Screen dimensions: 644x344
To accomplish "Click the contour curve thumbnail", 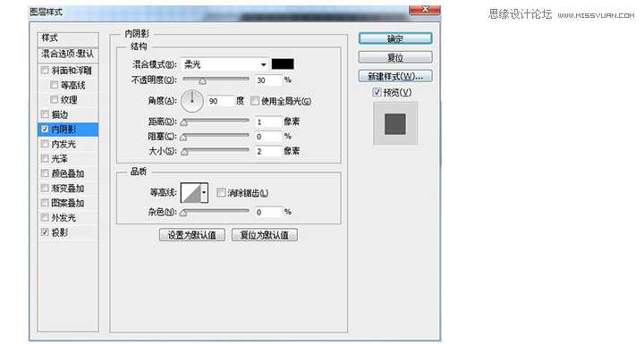I will pos(191,192).
